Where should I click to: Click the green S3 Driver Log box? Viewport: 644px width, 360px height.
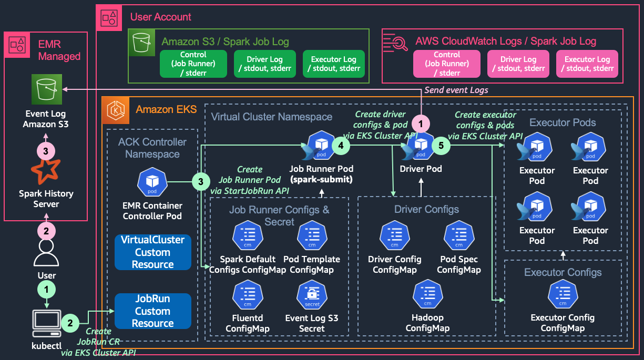[x=264, y=64]
